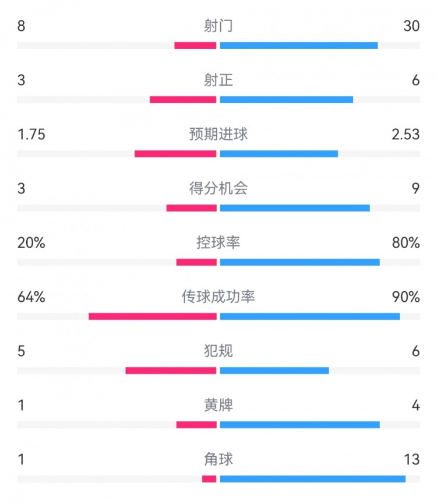437x504 pixels.
Task: Click the 13 corners value
Action: pos(411,459)
